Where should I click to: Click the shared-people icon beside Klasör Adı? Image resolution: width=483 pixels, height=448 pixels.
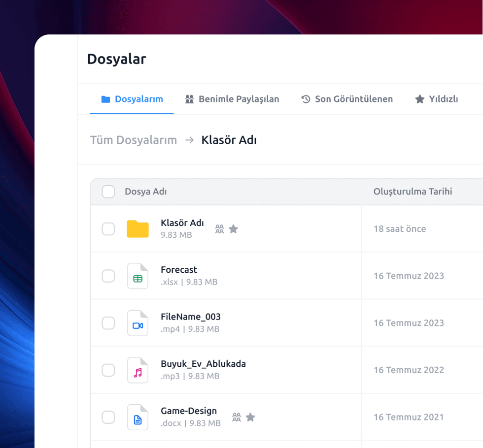[x=220, y=229]
